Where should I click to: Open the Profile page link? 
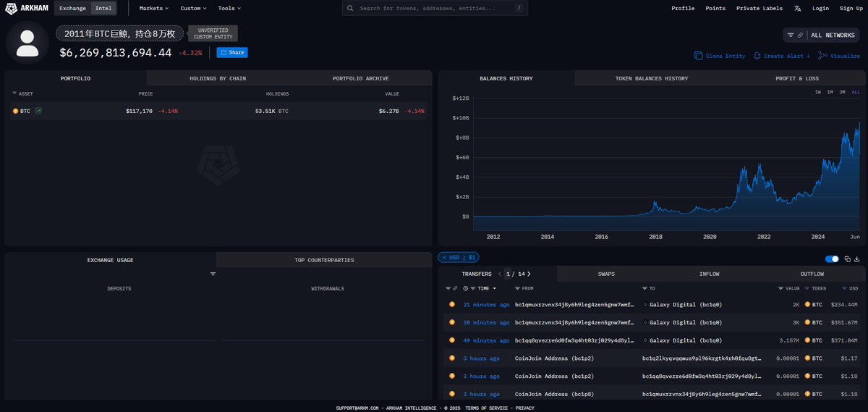pos(683,8)
